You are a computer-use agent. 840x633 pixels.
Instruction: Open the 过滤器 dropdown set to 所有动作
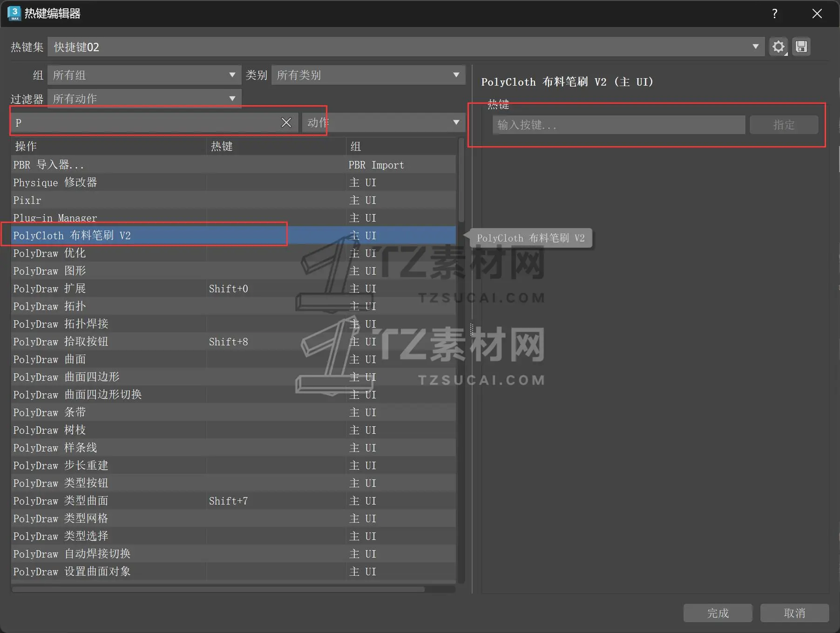(x=144, y=98)
